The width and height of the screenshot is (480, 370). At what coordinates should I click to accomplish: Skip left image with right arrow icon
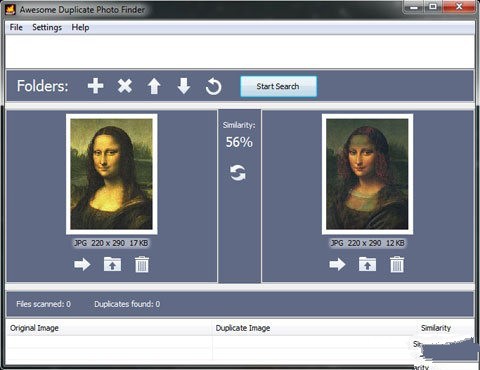82,265
